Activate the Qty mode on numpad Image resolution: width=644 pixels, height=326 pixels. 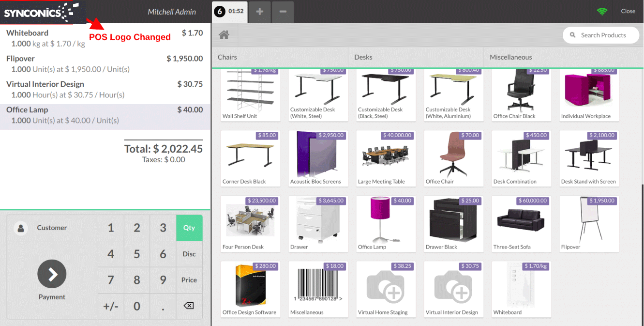(189, 228)
